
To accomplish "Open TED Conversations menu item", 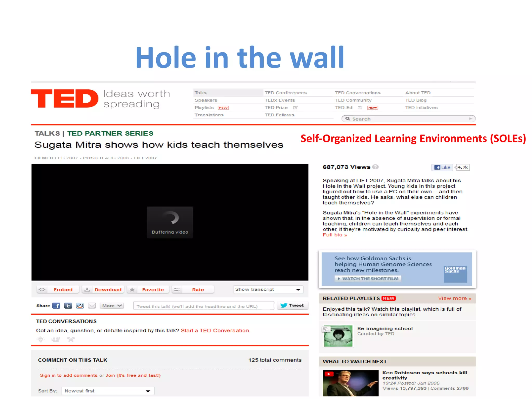I will coord(358,93).
